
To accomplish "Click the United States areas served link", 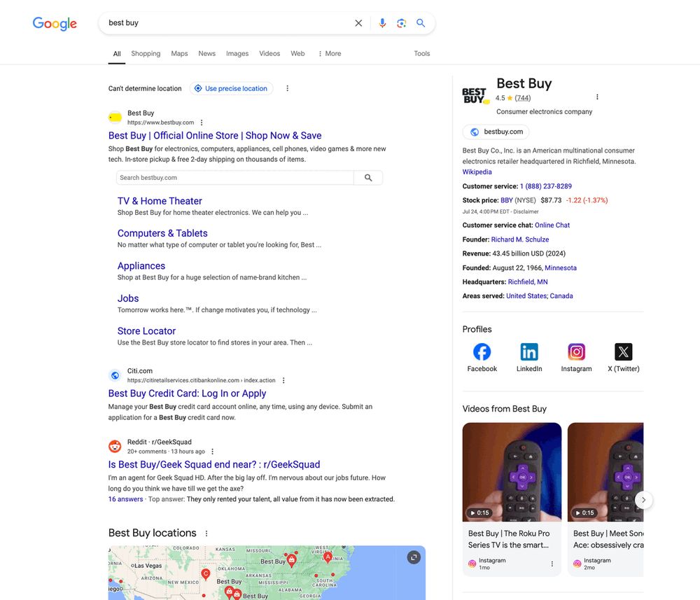I will coord(527,296).
